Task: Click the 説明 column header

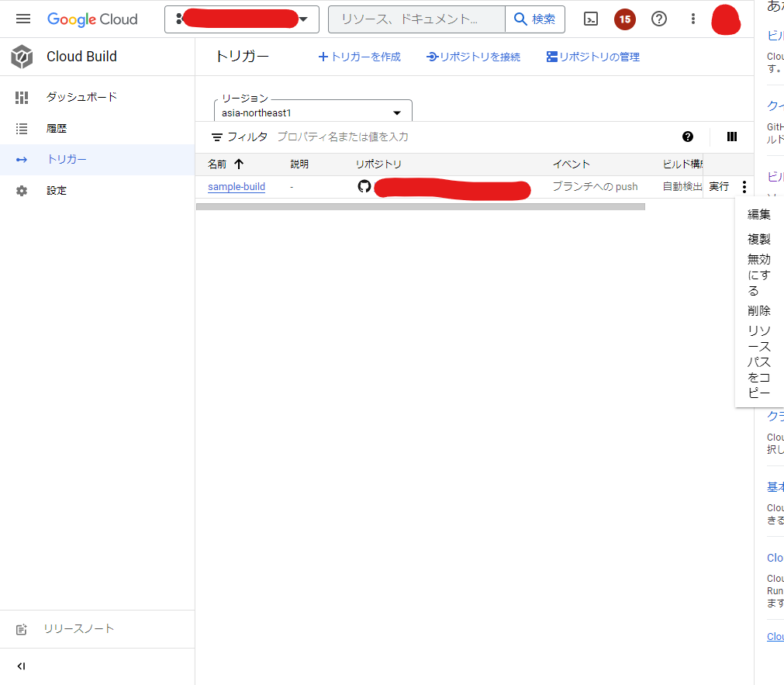Action: [299, 164]
